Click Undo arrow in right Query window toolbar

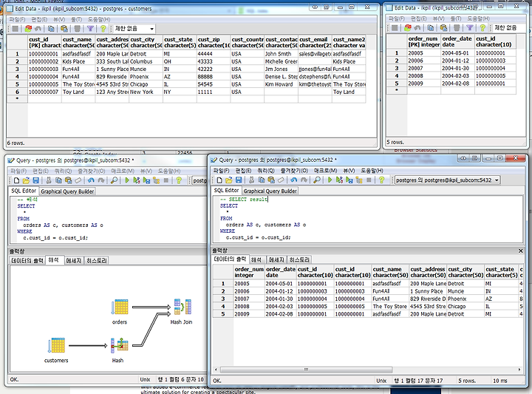click(294, 180)
